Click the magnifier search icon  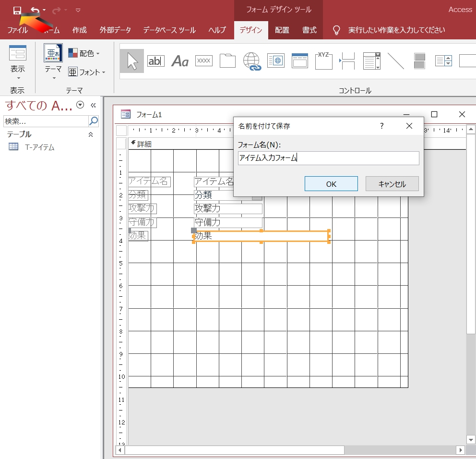click(x=94, y=121)
